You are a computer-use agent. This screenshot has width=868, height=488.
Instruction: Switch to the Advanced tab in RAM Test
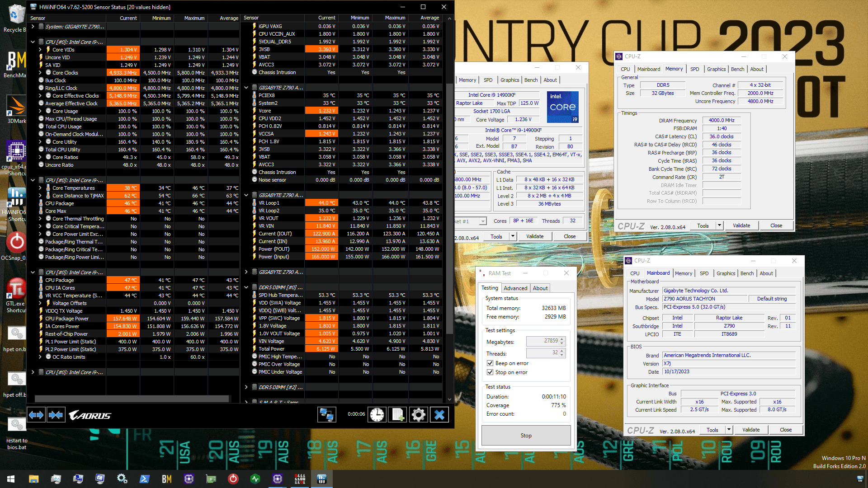pos(515,288)
